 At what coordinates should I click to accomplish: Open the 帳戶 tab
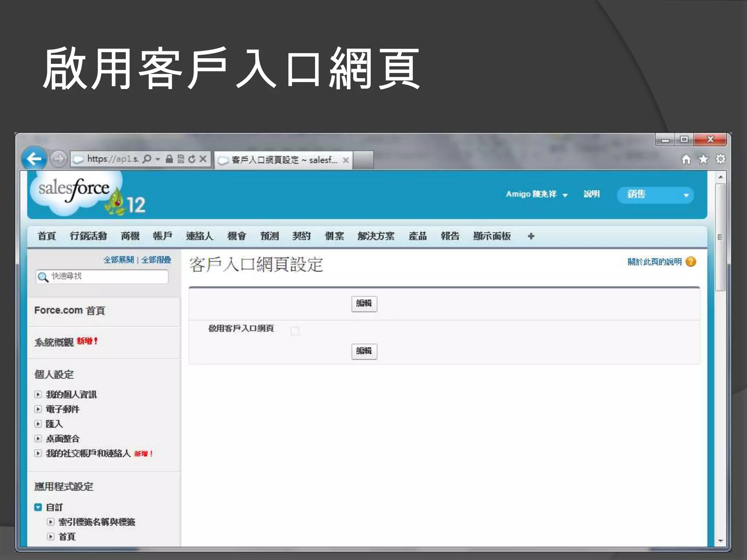(x=162, y=236)
